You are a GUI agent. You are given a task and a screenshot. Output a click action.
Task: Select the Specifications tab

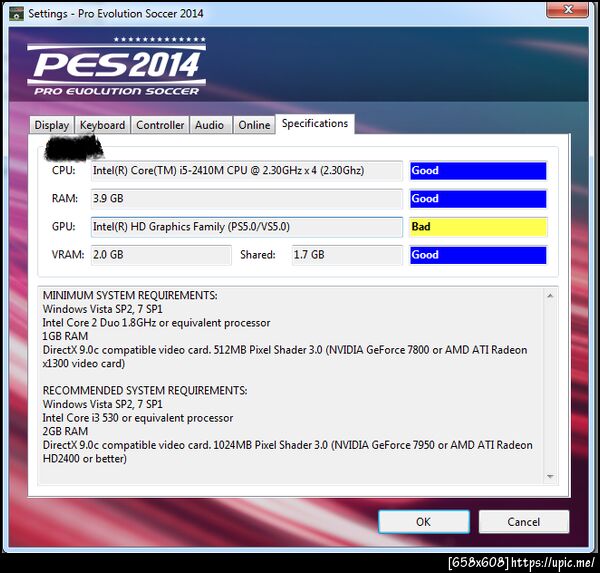pos(315,124)
